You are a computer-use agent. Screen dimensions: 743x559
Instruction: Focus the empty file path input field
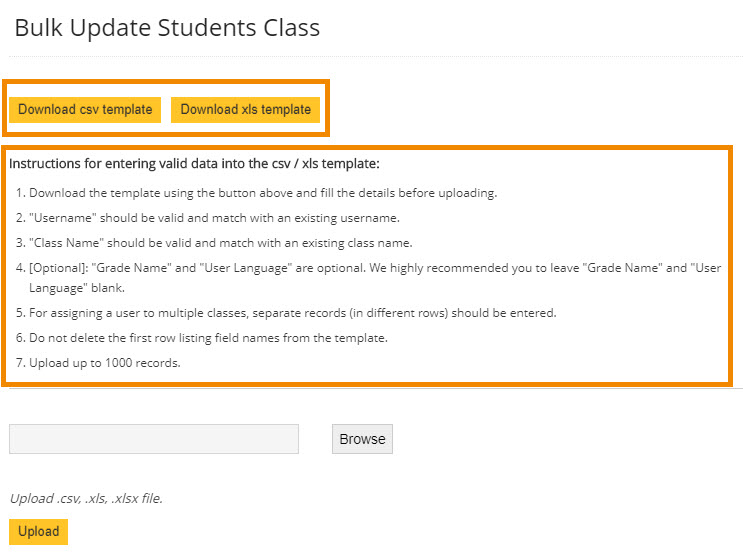154,439
